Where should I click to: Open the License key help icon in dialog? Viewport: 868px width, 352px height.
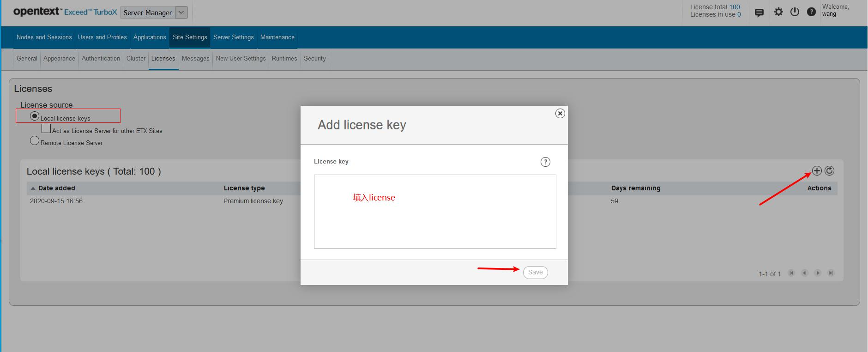[x=545, y=162]
